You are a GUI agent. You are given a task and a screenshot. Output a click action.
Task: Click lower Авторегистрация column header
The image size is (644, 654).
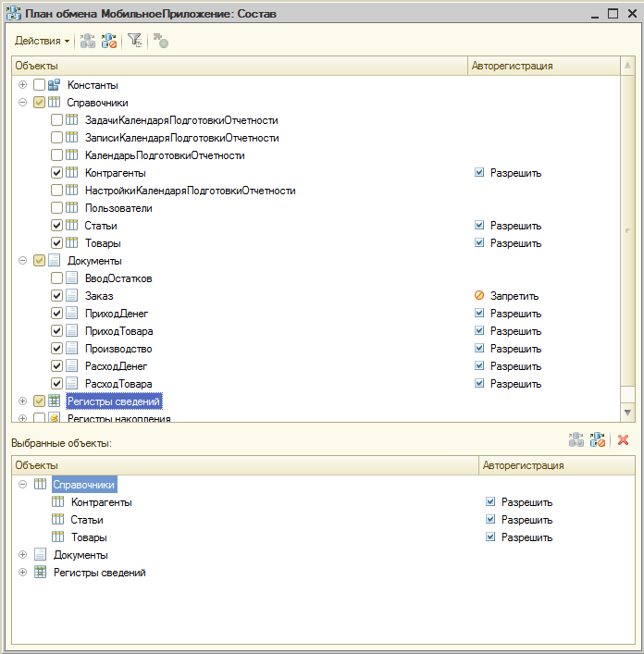[x=557, y=465]
